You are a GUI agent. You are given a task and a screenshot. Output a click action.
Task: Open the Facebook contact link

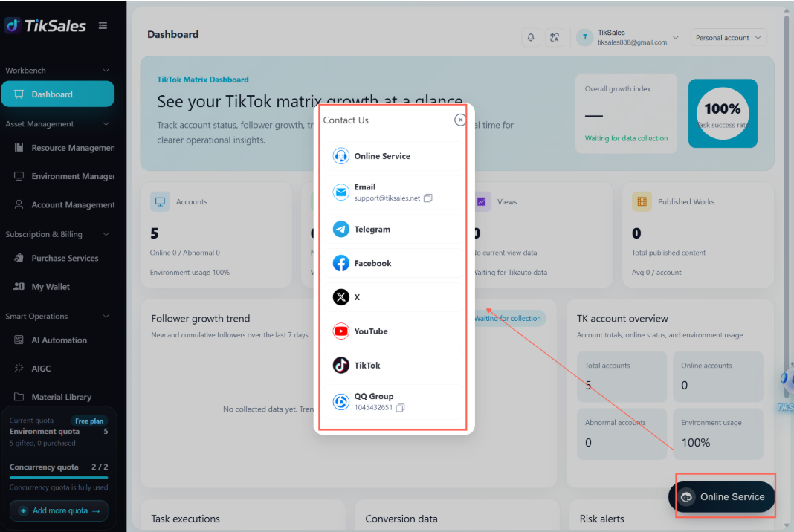[x=393, y=263]
